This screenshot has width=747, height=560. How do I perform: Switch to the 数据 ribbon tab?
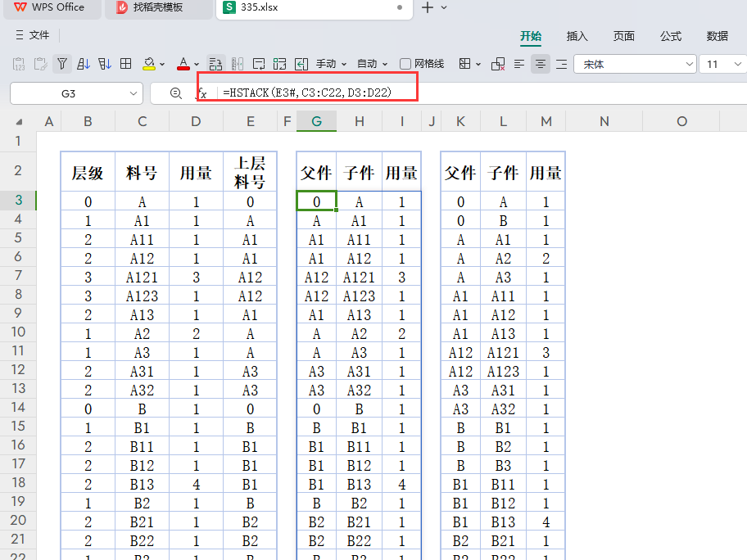click(717, 36)
